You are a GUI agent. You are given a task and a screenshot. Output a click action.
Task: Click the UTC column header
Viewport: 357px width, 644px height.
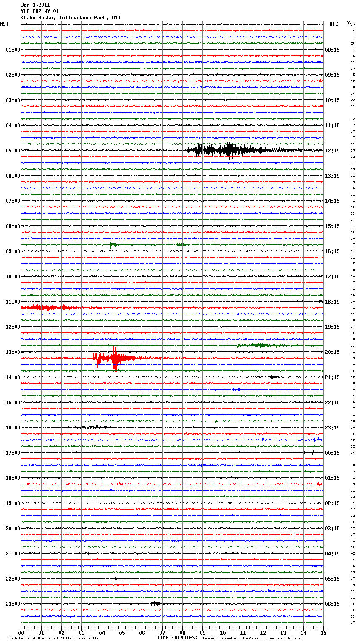pos(334,24)
